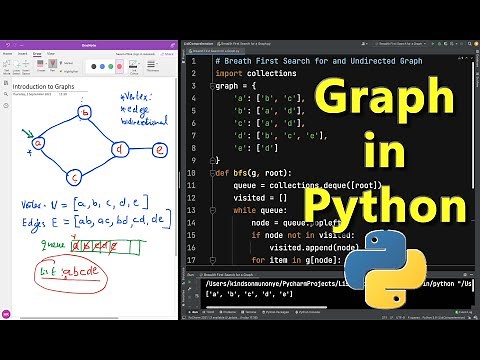Open the recent notes clock sidebar icon
The width and height of the screenshot is (480, 360).
point(6,106)
